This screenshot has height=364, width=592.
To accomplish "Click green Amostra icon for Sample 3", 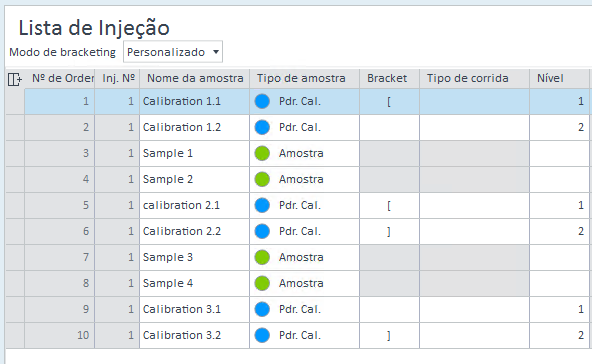I will coord(262,257).
